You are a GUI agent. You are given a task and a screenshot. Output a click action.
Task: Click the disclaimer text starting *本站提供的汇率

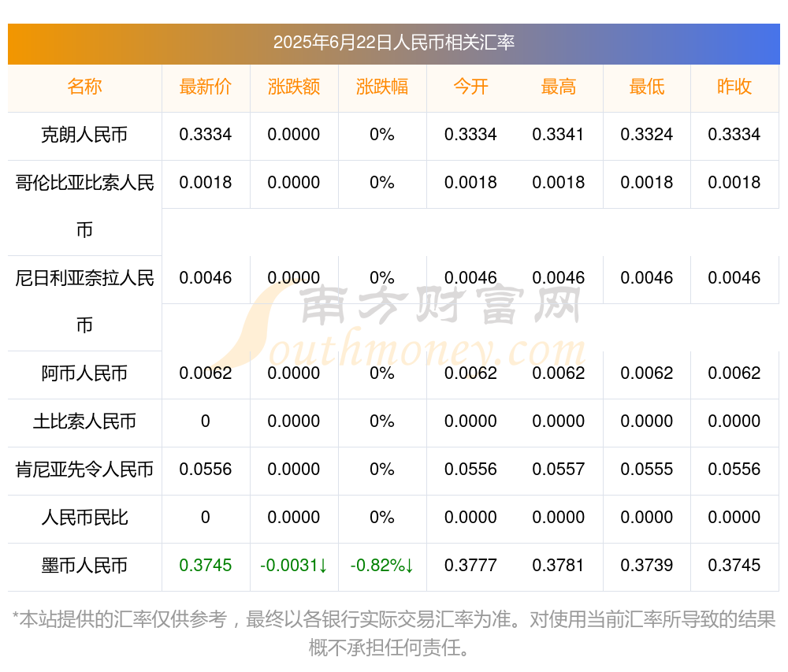coord(393,633)
